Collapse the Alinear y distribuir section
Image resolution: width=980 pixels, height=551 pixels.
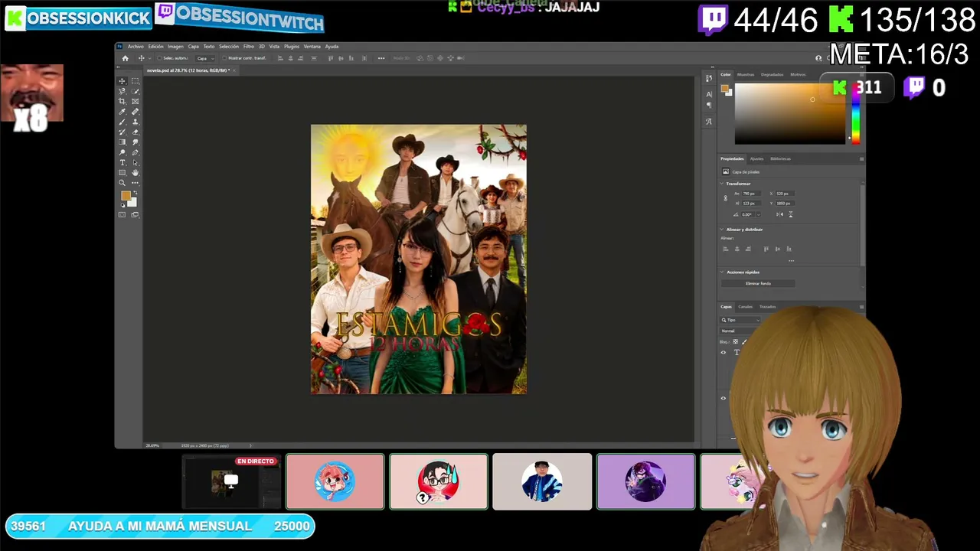coord(722,230)
